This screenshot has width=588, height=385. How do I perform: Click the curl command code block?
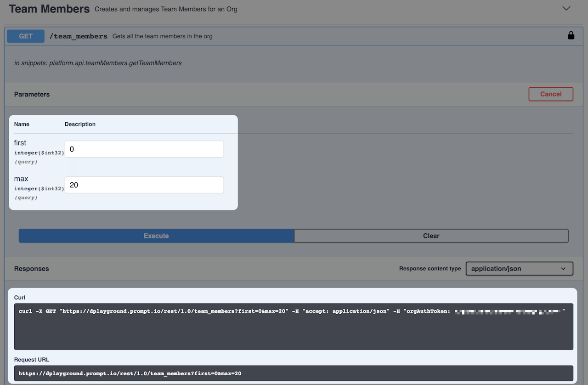click(294, 327)
